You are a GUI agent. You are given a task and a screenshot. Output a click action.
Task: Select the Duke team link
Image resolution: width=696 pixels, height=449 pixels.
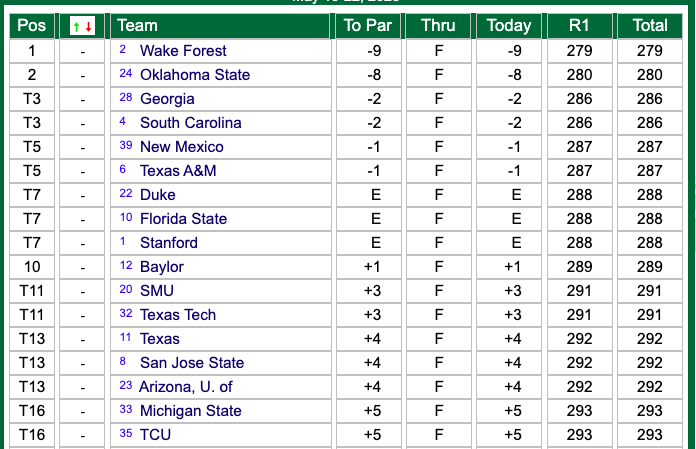click(x=158, y=194)
